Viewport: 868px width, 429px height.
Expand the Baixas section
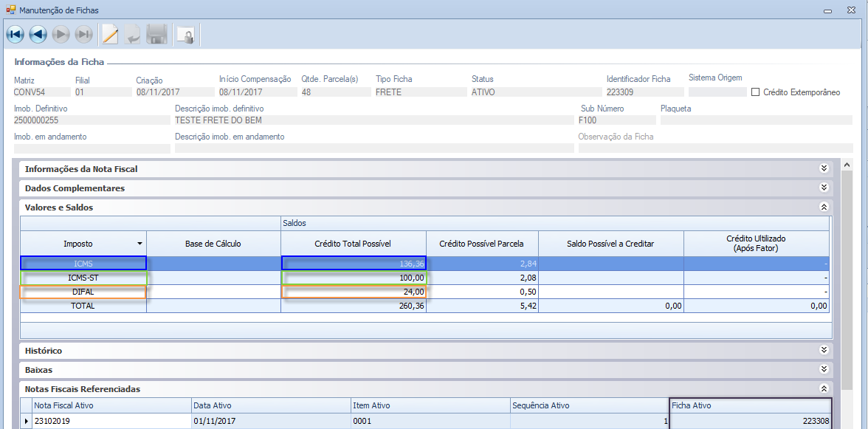click(x=824, y=369)
